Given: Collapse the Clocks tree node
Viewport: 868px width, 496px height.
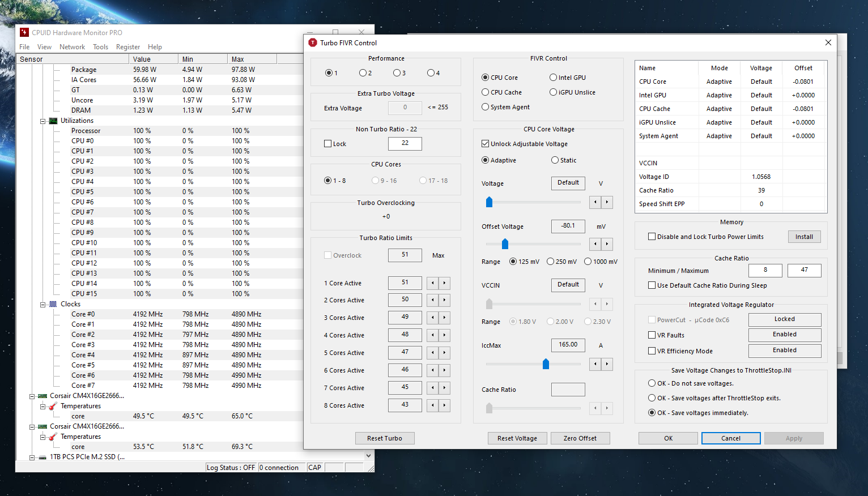Looking at the screenshot, I should pos(42,304).
